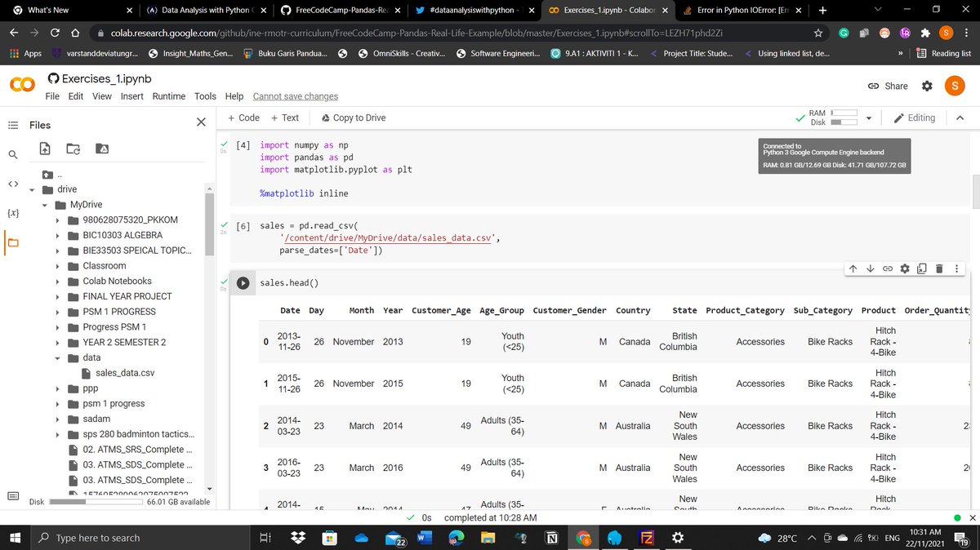980x550 pixels.
Task: Collapse the data folder
Action: (59, 357)
